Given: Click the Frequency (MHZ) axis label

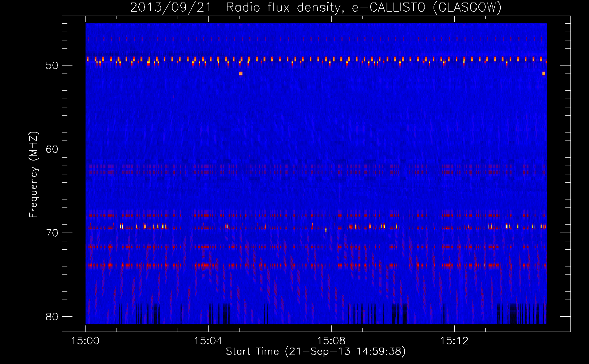Looking at the screenshot, I should [33, 174].
